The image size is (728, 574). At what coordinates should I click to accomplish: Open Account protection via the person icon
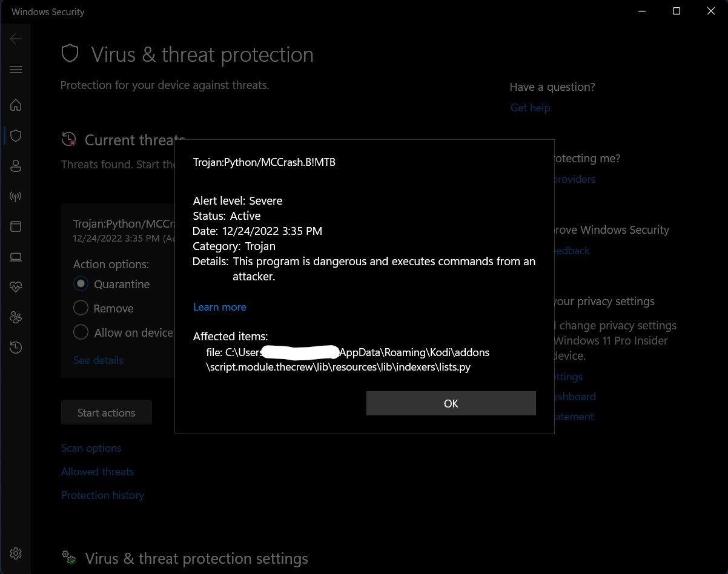16,166
